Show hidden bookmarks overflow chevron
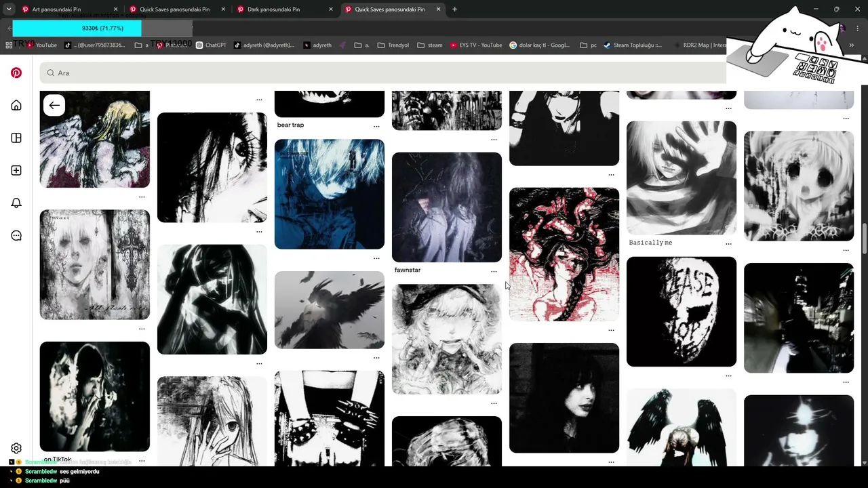The width and height of the screenshot is (868, 488). (x=852, y=45)
